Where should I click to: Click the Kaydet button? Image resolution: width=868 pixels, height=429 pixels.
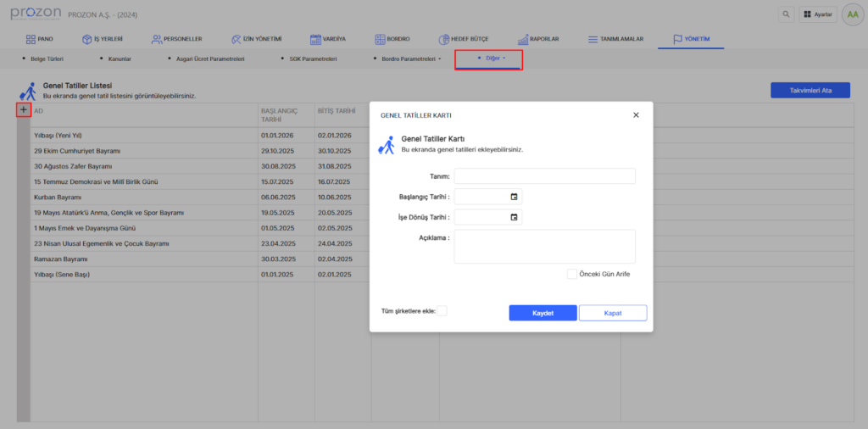point(542,313)
